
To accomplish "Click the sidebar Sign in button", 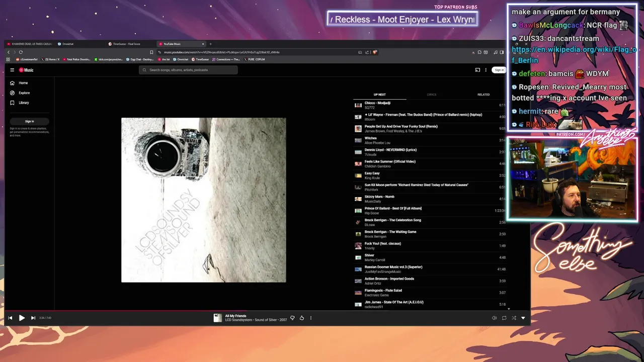I will pyautogui.click(x=30, y=121).
